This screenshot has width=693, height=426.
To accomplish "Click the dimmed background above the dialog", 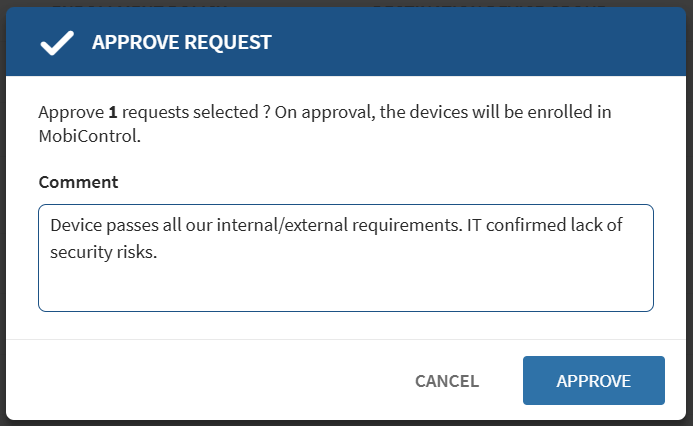I will tap(345, 3).
